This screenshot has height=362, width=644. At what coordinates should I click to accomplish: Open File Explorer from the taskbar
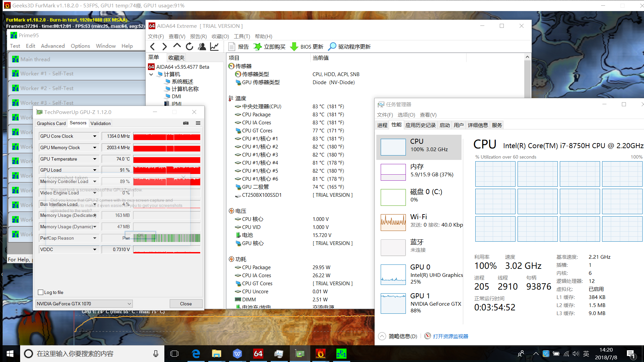click(x=216, y=354)
